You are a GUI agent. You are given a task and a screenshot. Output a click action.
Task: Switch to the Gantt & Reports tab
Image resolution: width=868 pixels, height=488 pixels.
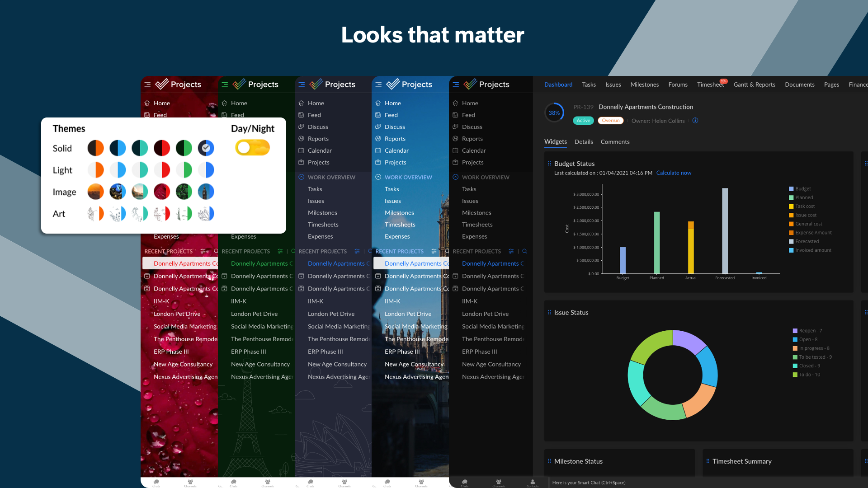(x=754, y=84)
